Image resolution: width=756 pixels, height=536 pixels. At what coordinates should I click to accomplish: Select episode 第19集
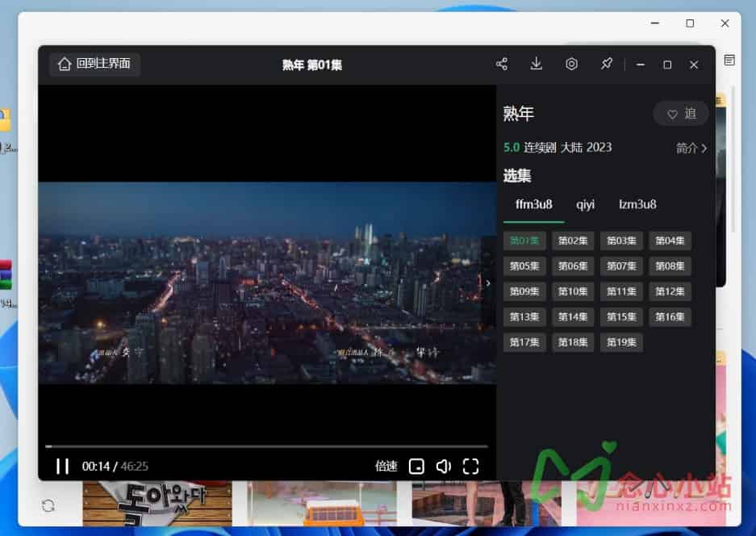coord(620,341)
